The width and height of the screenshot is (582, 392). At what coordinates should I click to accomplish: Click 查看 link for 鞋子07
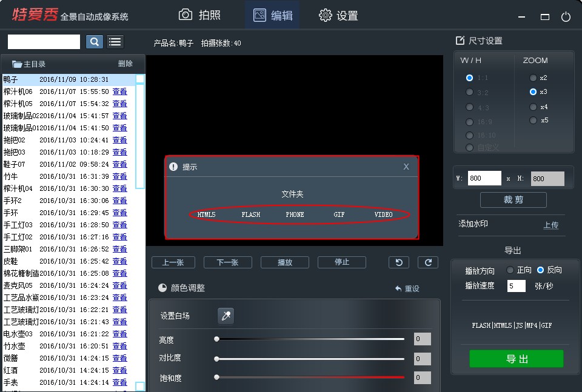point(120,164)
